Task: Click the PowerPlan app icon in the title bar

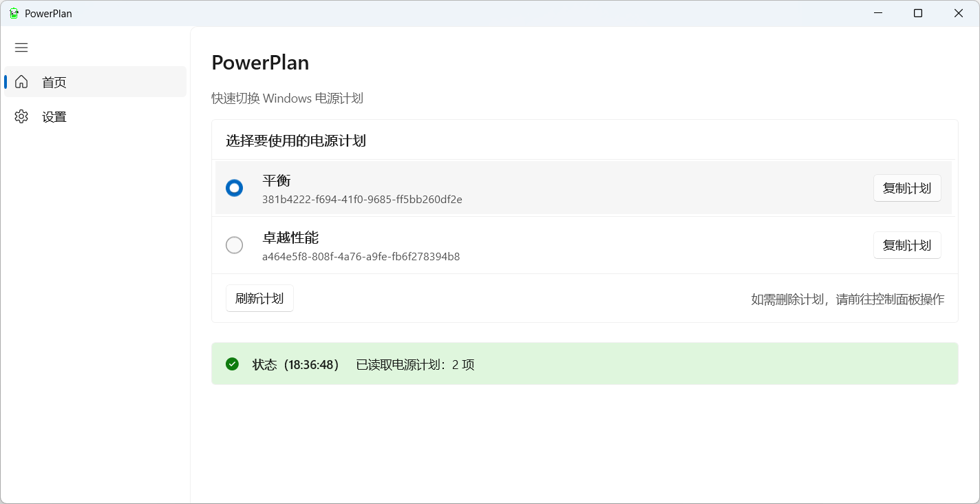Action: pos(14,13)
